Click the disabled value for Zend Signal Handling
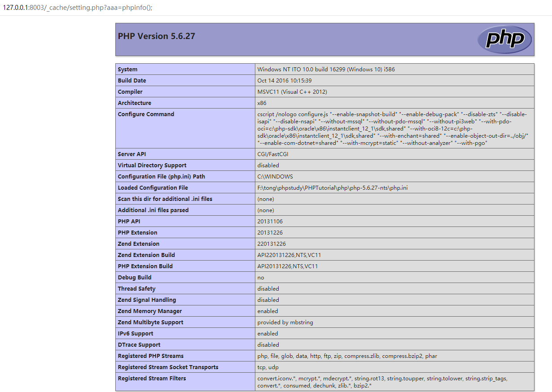 point(268,300)
